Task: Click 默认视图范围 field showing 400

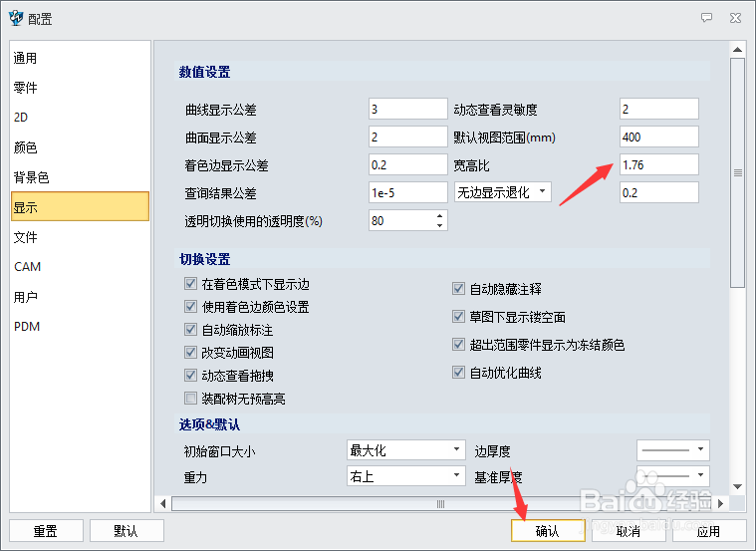Action: (x=659, y=137)
